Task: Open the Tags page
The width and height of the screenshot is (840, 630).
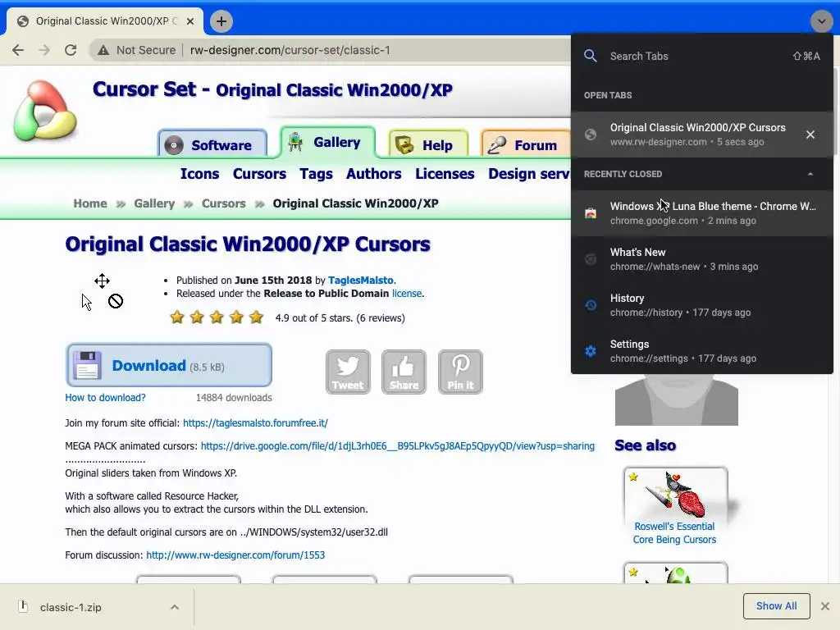Action: pos(316,174)
